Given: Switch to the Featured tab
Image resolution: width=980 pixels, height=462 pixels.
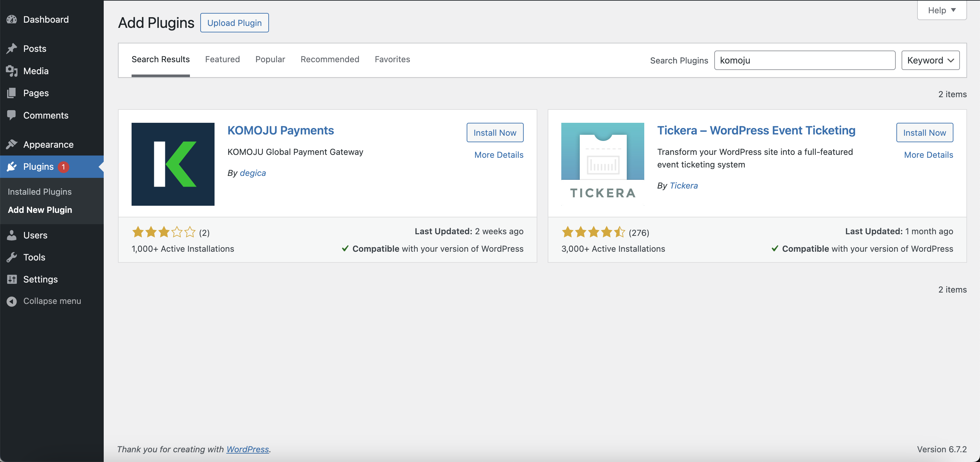Looking at the screenshot, I should [x=222, y=59].
